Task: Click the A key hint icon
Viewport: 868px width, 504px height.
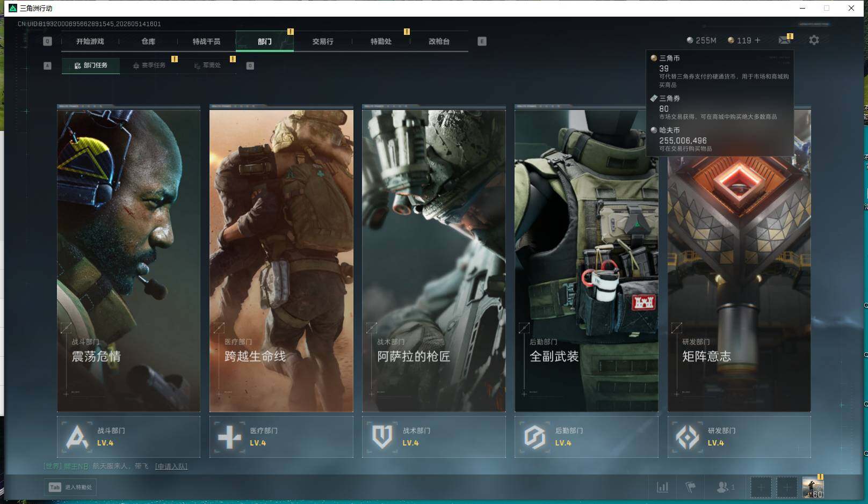Action: 47,65
